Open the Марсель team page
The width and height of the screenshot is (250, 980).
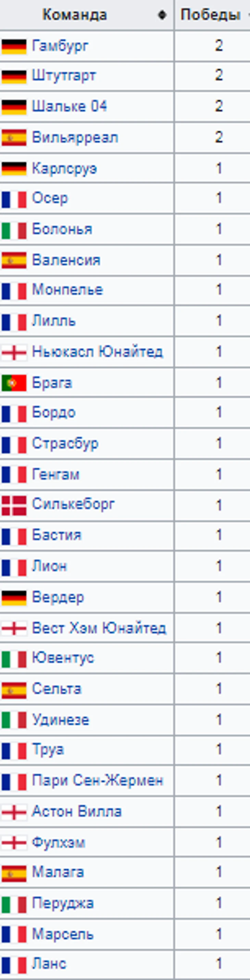[63, 934]
